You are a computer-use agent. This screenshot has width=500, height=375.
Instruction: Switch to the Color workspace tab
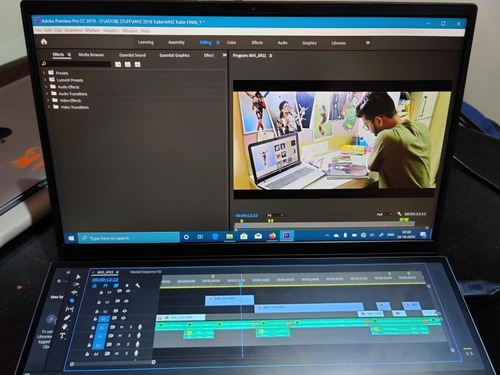(231, 42)
